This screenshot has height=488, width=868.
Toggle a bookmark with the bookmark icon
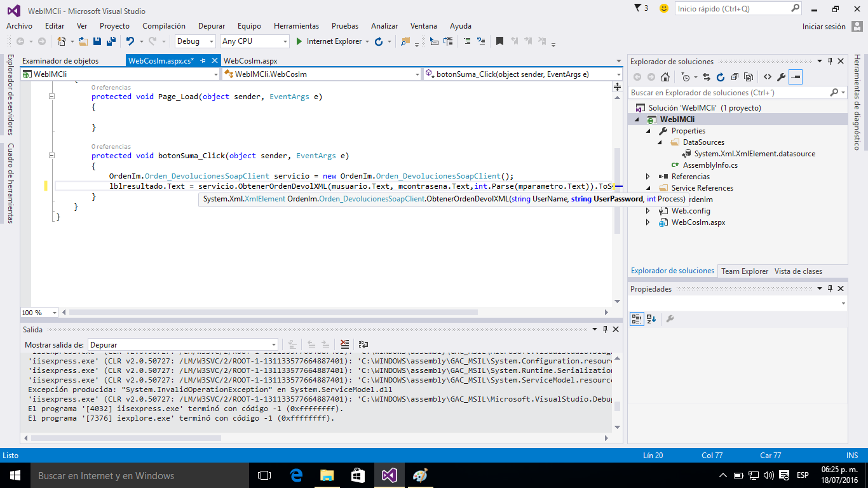[499, 41]
